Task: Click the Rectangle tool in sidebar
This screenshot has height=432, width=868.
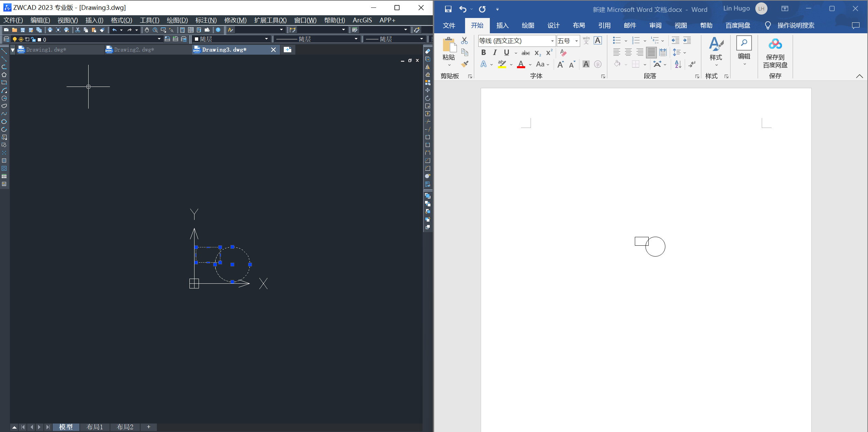Action: coord(5,83)
